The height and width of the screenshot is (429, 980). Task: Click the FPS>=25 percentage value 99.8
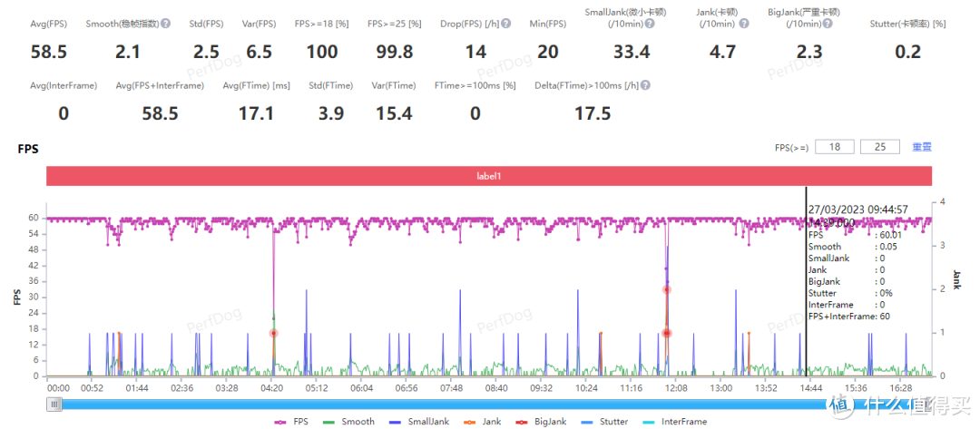point(395,52)
